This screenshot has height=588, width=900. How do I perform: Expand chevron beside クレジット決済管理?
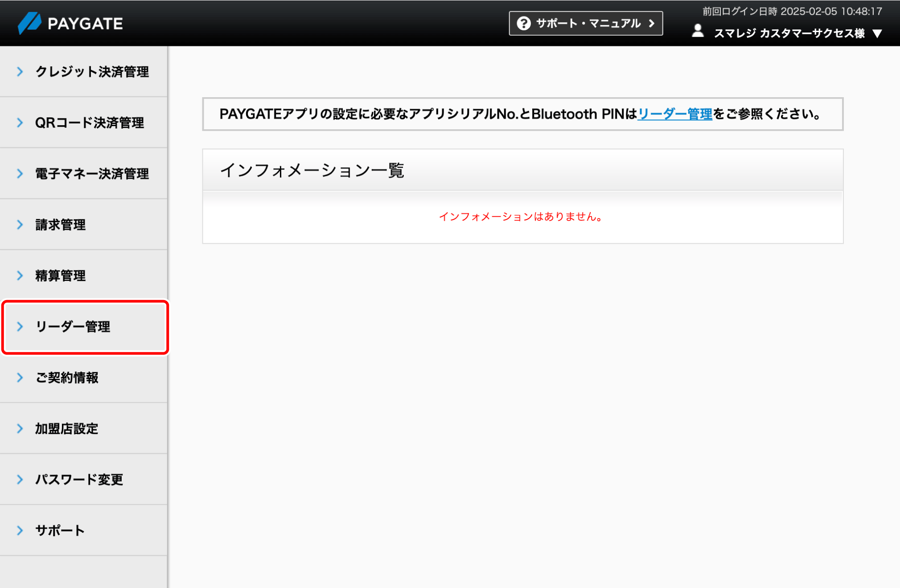point(20,71)
